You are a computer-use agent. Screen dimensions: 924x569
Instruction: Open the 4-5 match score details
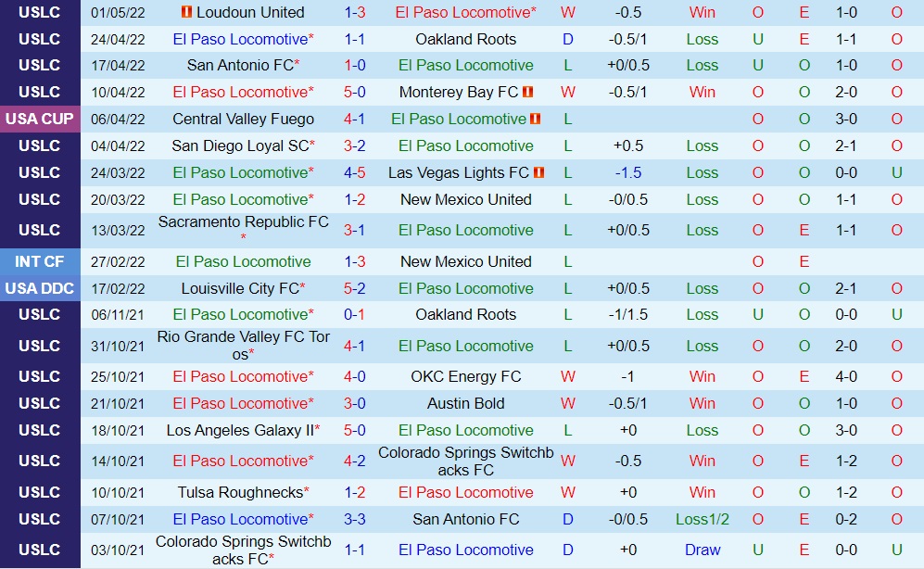tap(354, 173)
